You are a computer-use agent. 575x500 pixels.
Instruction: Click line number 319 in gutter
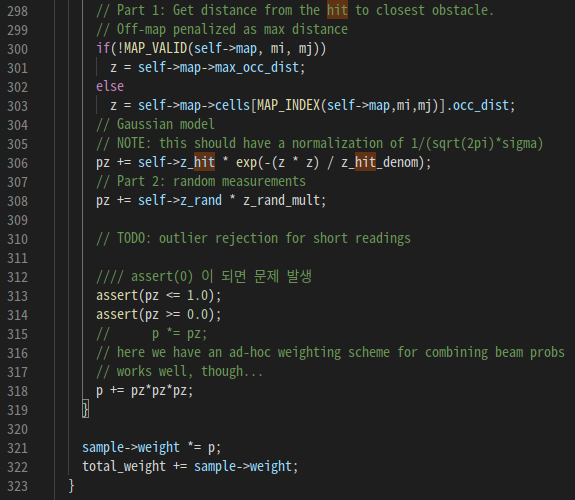pyautogui.click(x=17, y=410)
